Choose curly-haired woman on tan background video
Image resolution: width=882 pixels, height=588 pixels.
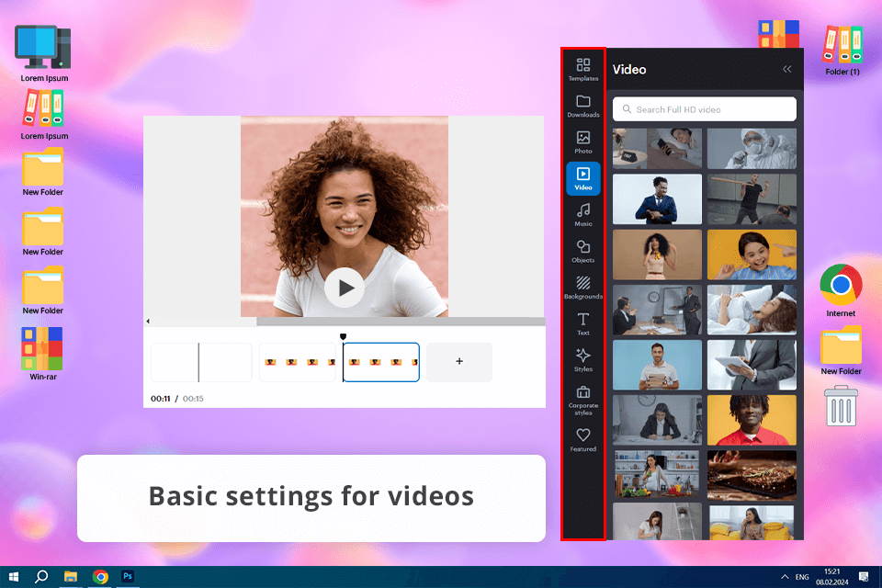click(657, 254)
